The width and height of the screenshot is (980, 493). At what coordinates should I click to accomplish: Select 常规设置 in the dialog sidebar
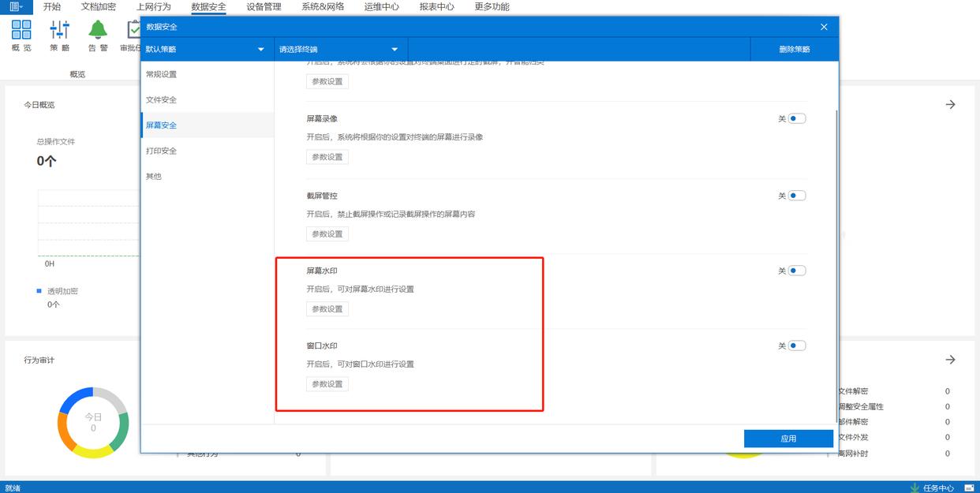point(208,74)
